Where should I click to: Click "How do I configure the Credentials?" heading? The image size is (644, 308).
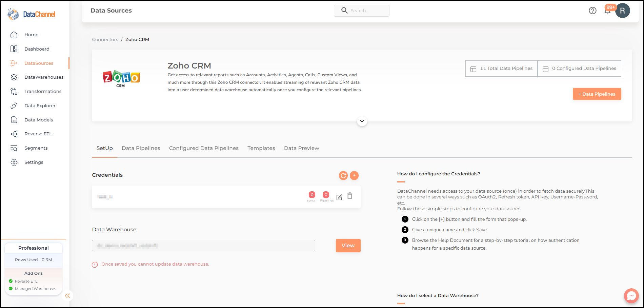tap(439, 174)
